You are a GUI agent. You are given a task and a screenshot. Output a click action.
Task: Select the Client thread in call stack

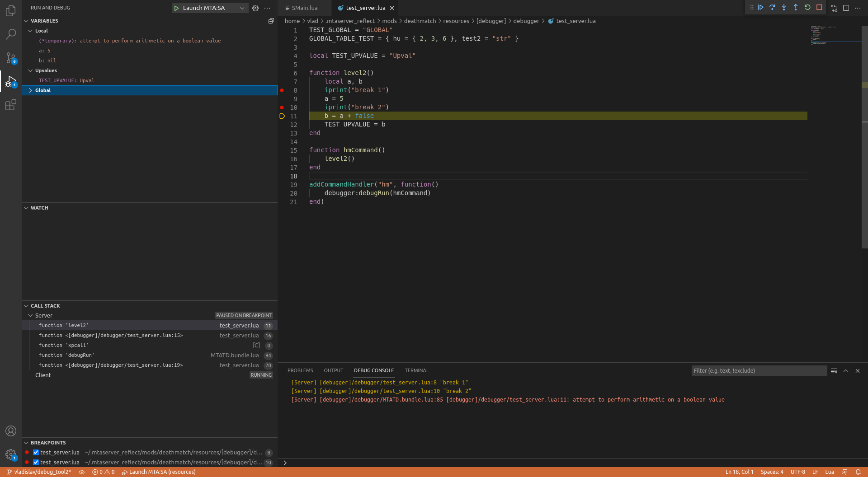point(150,375)
